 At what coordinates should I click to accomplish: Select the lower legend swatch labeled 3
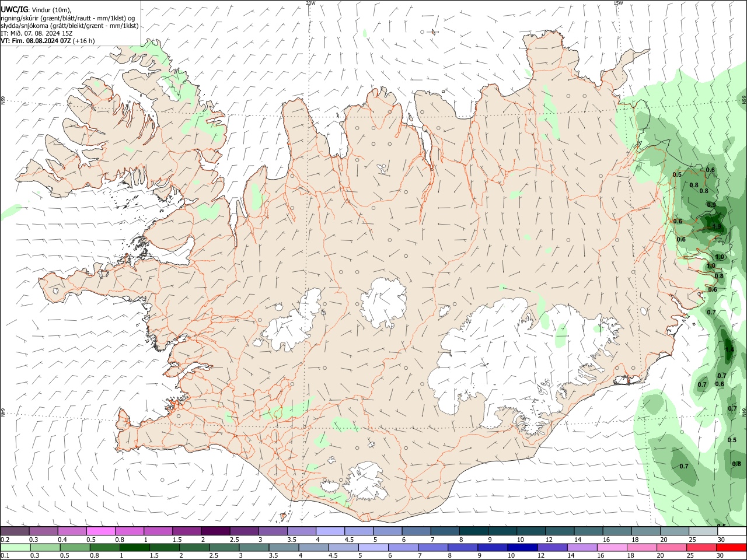pos(254,548)
